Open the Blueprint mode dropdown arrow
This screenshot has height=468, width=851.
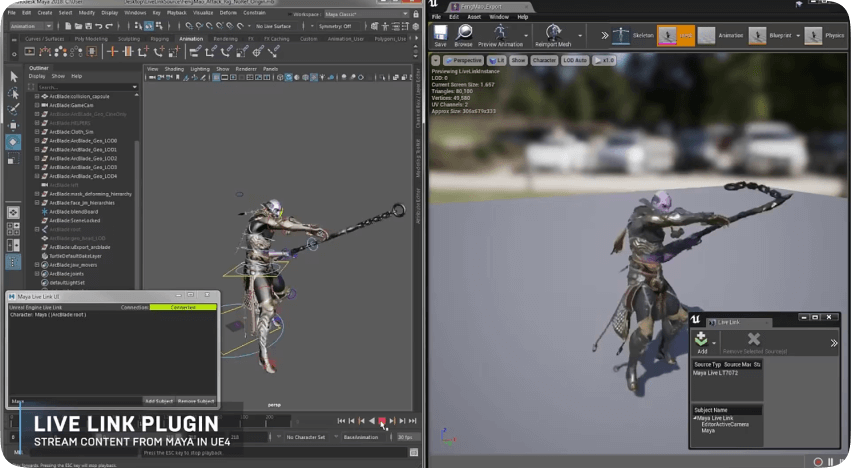click(798, 36)
